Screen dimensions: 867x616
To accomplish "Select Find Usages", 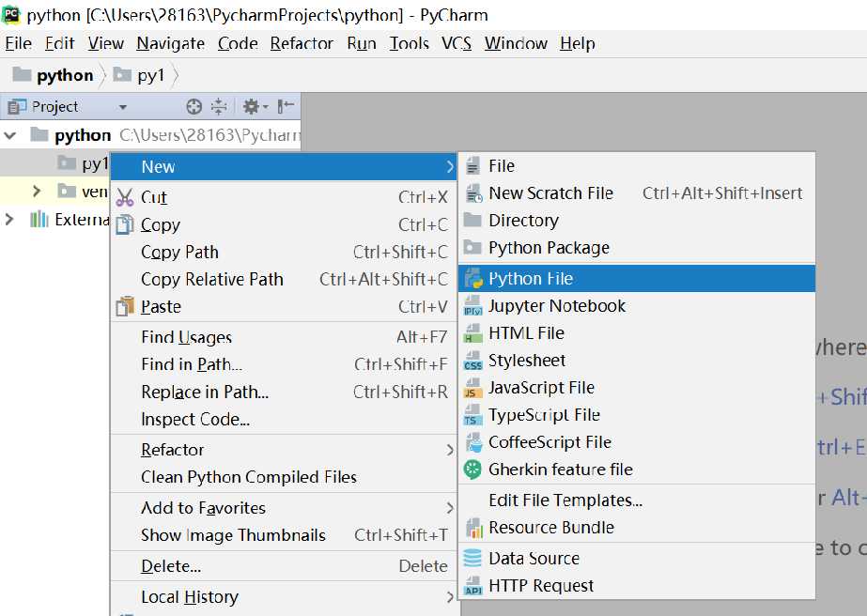I will (x=283, y=337).
